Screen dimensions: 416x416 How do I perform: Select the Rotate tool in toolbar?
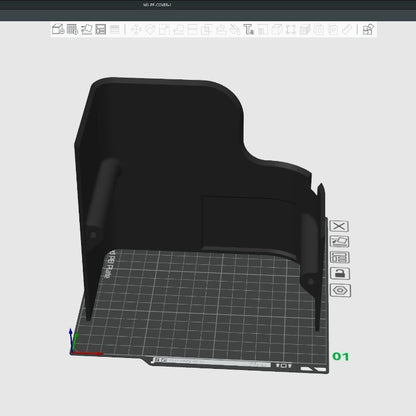(x=150, y=29)
